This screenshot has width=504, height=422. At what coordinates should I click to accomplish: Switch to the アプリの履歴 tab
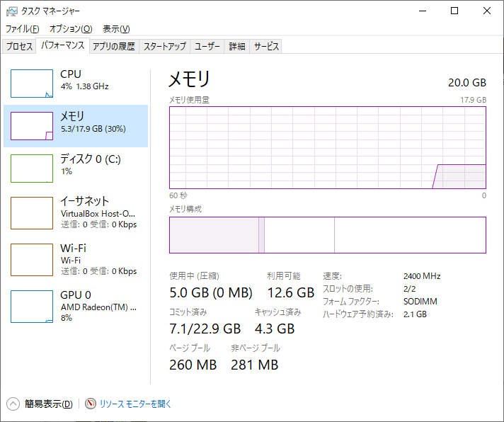(x=114, y=46)
